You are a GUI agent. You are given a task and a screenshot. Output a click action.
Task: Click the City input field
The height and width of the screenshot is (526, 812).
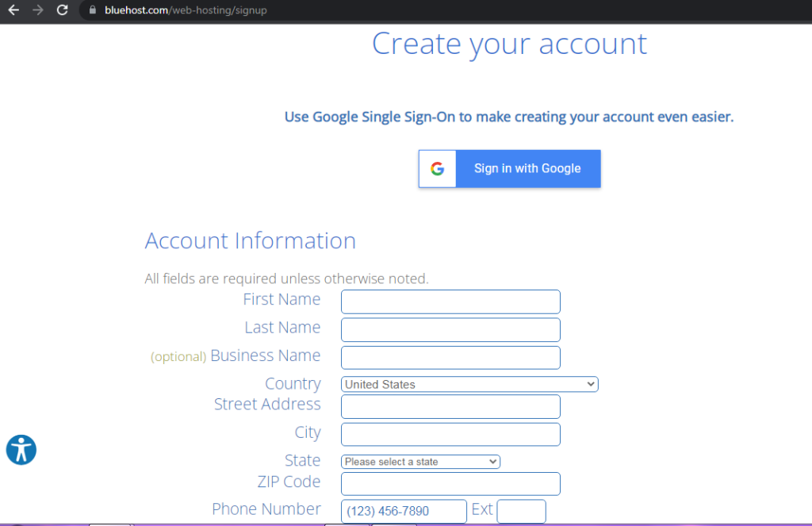coord(450,434)
